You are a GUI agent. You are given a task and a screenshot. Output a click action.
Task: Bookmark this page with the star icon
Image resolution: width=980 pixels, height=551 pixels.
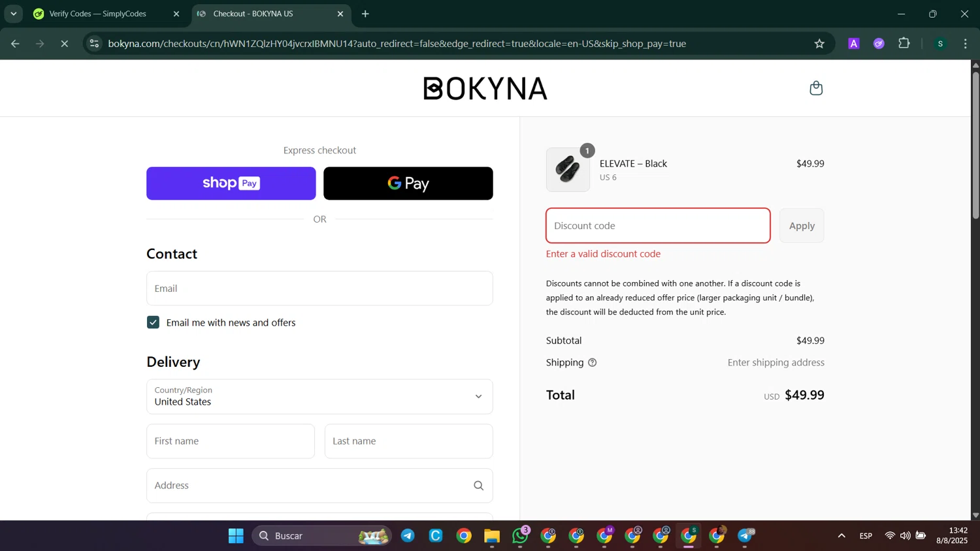pyautogui.click(x=819, y=44)
